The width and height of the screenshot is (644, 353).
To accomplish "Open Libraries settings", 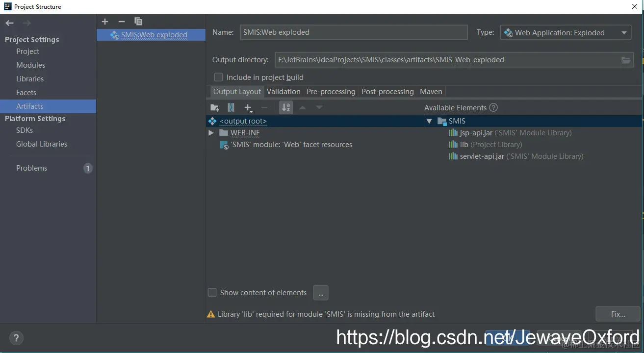I will [30, 79].
